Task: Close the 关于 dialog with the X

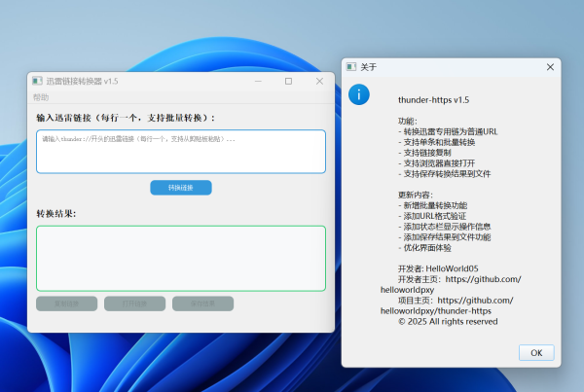Action: [550, 67]
